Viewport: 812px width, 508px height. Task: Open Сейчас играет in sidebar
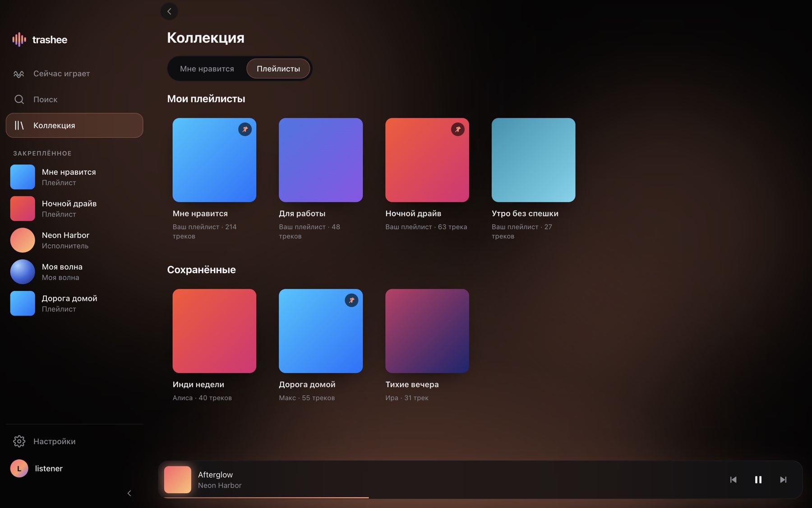click(x=74, y=74)
